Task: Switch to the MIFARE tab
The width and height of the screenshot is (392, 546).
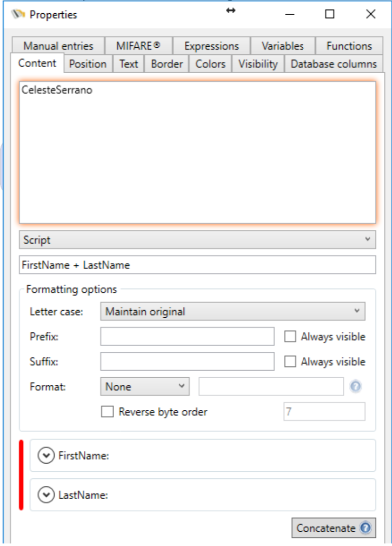Action: pyautogui.click(x=138, y=46)
